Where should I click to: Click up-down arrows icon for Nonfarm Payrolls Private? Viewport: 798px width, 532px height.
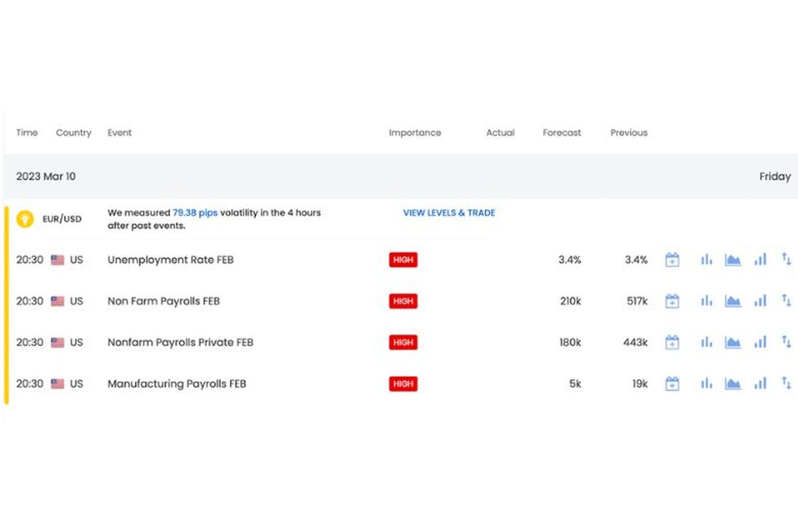tap(786, 342)
